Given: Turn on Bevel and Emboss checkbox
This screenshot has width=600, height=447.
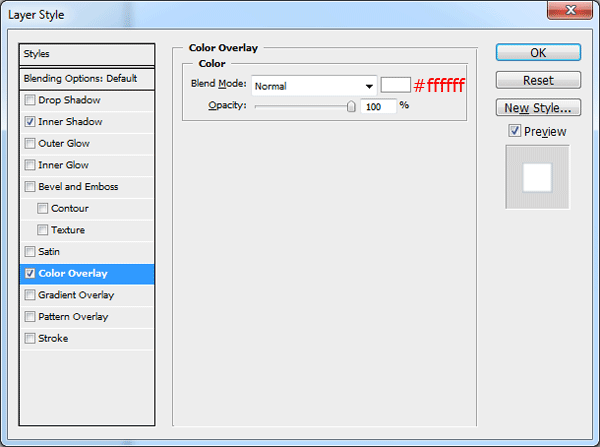Looking at the screenshot, I should (x=30, y=187).
